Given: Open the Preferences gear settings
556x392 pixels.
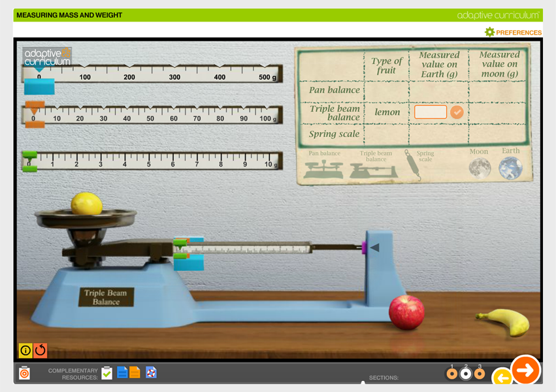Looking at the screenshot, I should (x=513, y=32).
